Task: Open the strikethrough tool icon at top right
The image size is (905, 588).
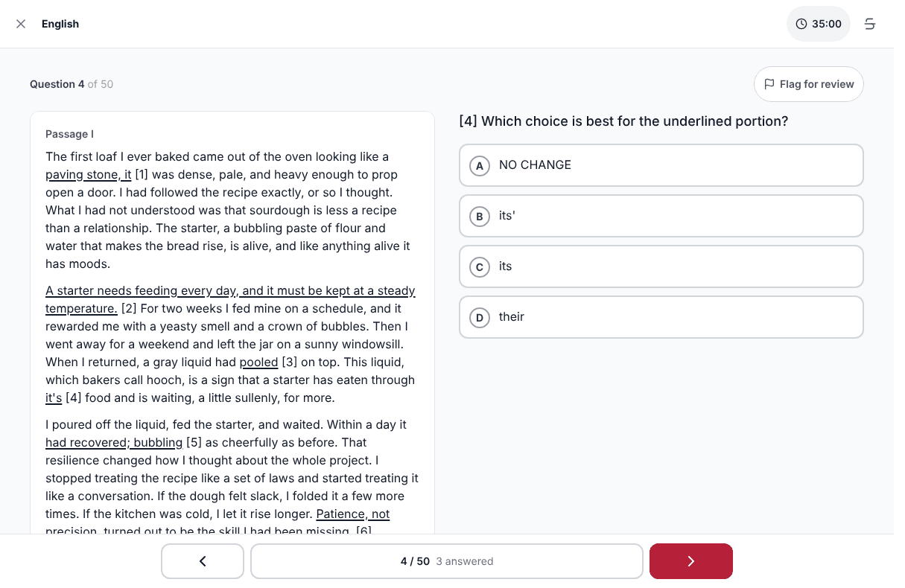Action: coord(870,24)
